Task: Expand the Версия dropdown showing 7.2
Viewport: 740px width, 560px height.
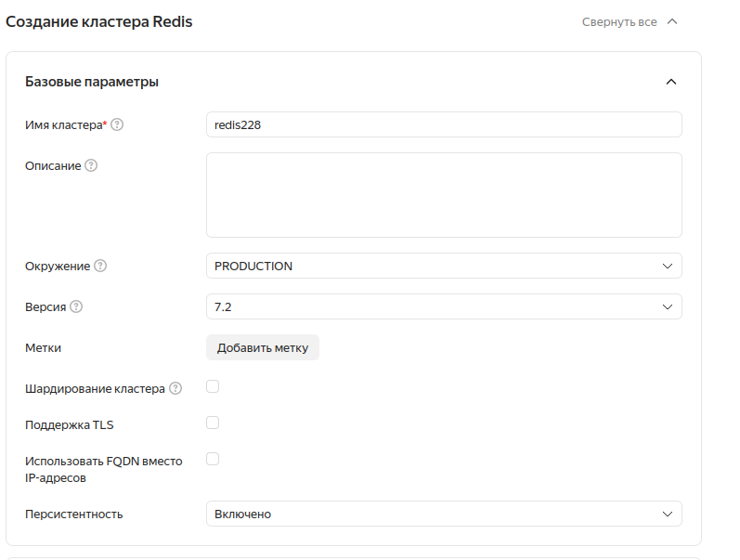Action: point(443,306)
